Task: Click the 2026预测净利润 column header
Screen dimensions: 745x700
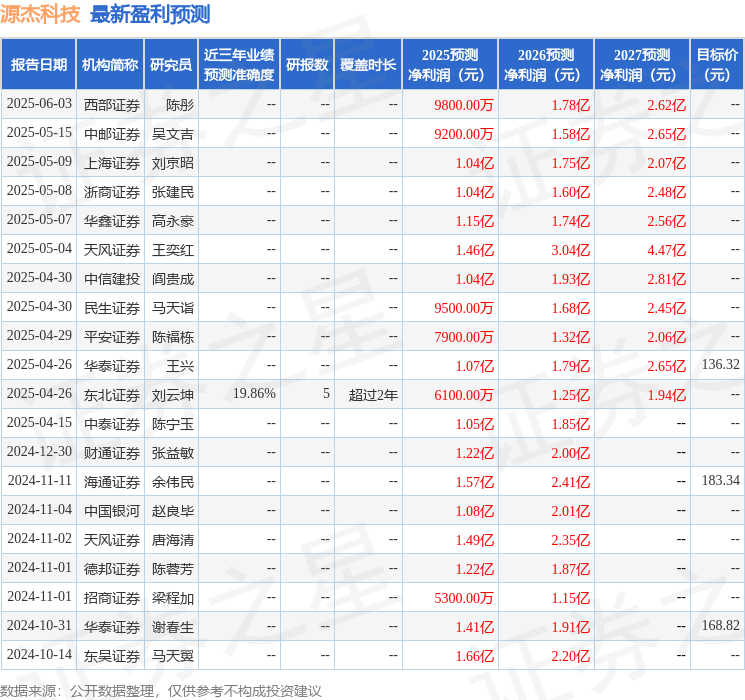Action: [x=546, y=65]
